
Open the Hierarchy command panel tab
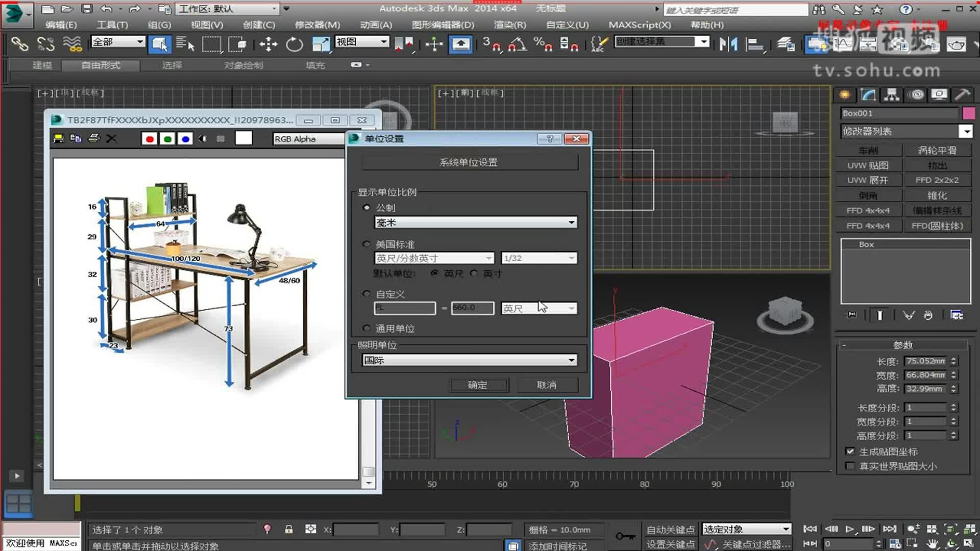point(892,94)
